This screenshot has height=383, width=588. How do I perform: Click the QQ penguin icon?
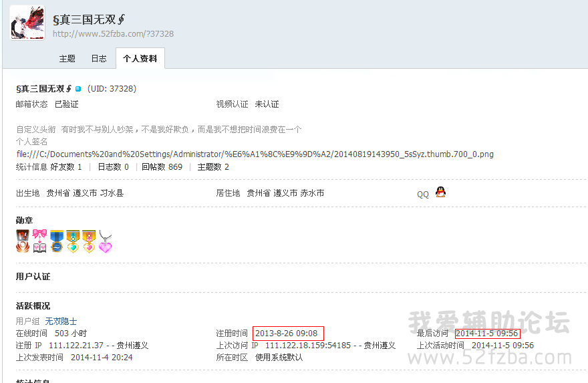pyautogui.click(x=440, y=192)
